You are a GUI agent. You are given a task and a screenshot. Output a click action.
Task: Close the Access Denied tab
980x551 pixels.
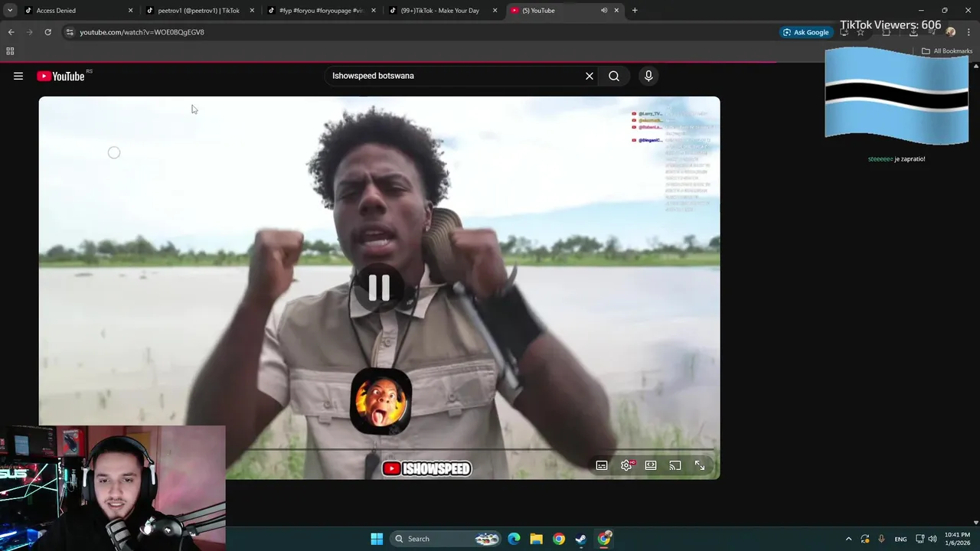[130, 11]
